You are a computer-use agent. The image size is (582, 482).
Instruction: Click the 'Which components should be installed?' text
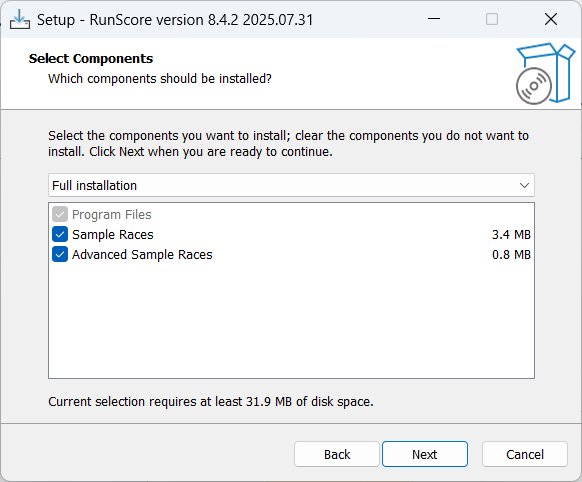tap(160, 79)
